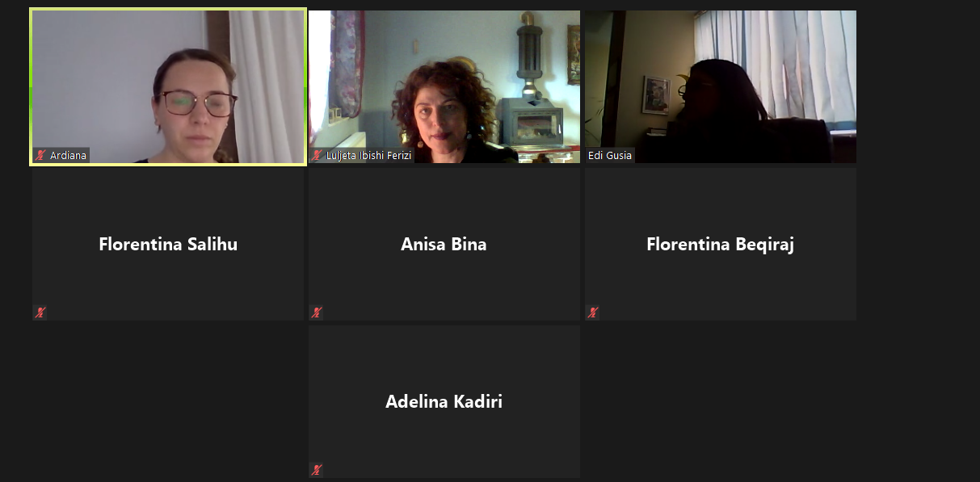This screenshot has height=482, width=980.
Task: Select the empty area of Florentina Beqiraj's tile
Action: click(721, 283)
